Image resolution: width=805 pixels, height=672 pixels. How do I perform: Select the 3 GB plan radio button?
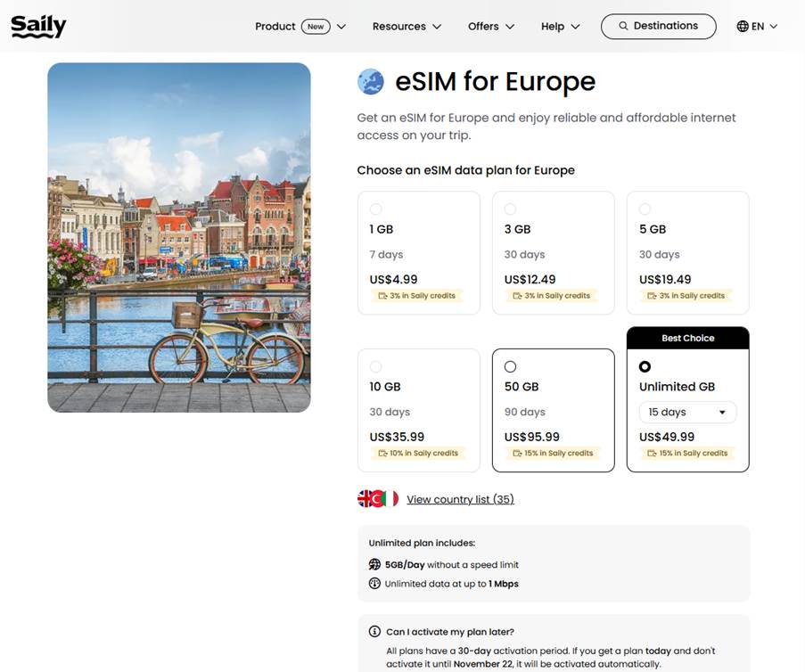pyautogui.click(x=510, y=209)
